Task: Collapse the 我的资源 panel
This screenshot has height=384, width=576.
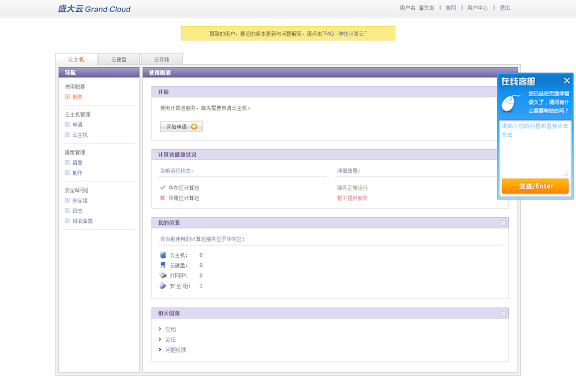Action: (503, 223)
